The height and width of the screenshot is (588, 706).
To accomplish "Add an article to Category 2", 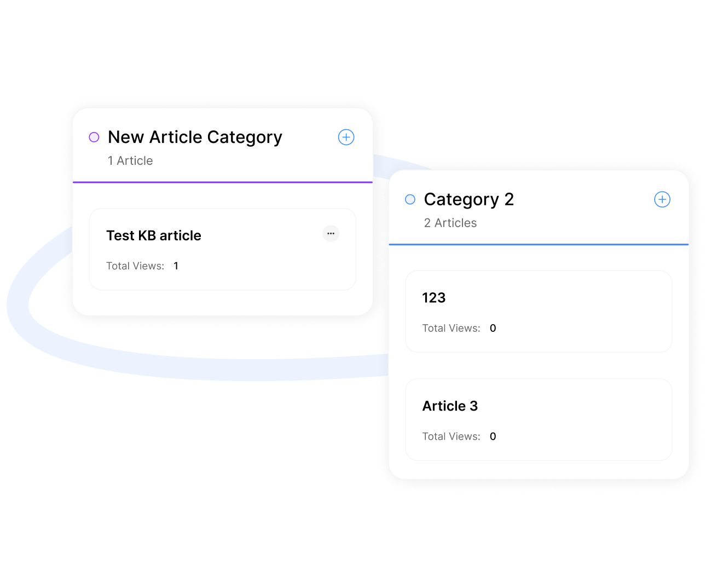I will (x=662, y=199).
